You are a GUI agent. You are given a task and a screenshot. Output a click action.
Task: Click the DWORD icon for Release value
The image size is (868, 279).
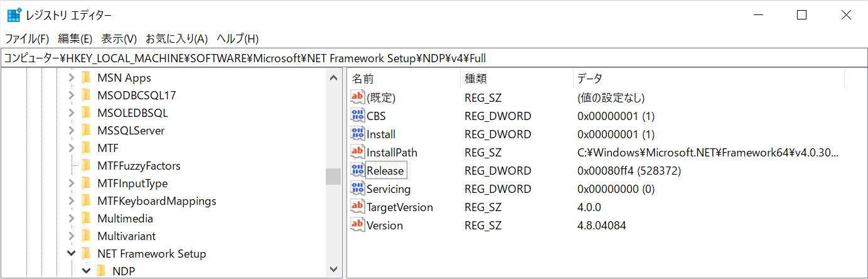tap(358, 170)
